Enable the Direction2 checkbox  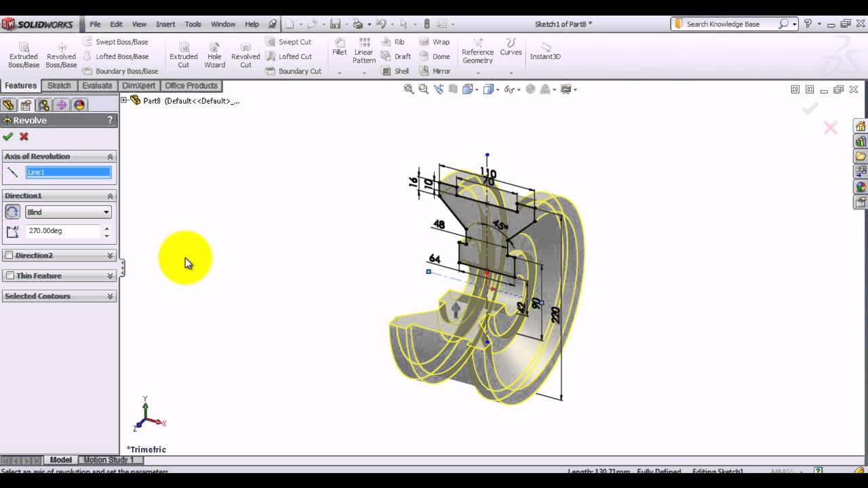(9, 256)
